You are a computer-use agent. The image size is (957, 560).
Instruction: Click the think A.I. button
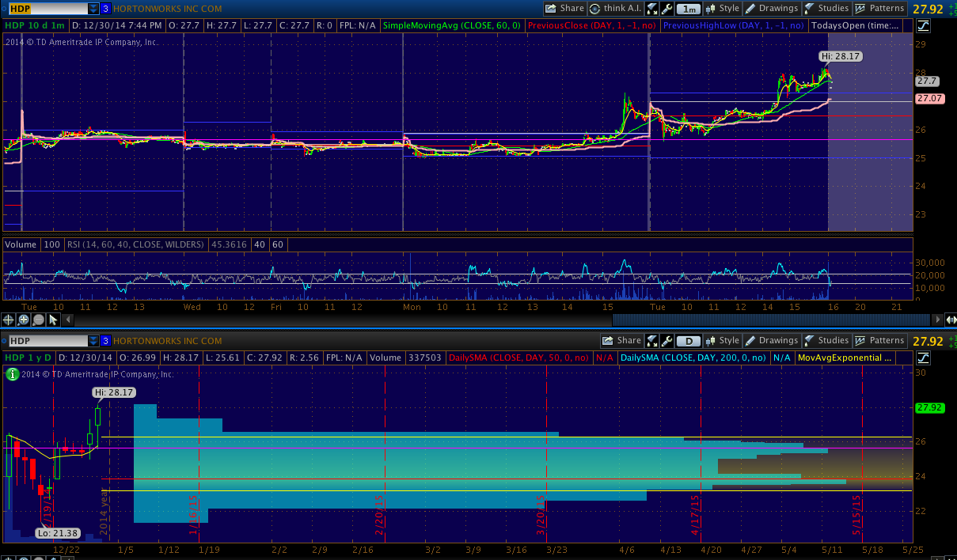tap(616, 9)
